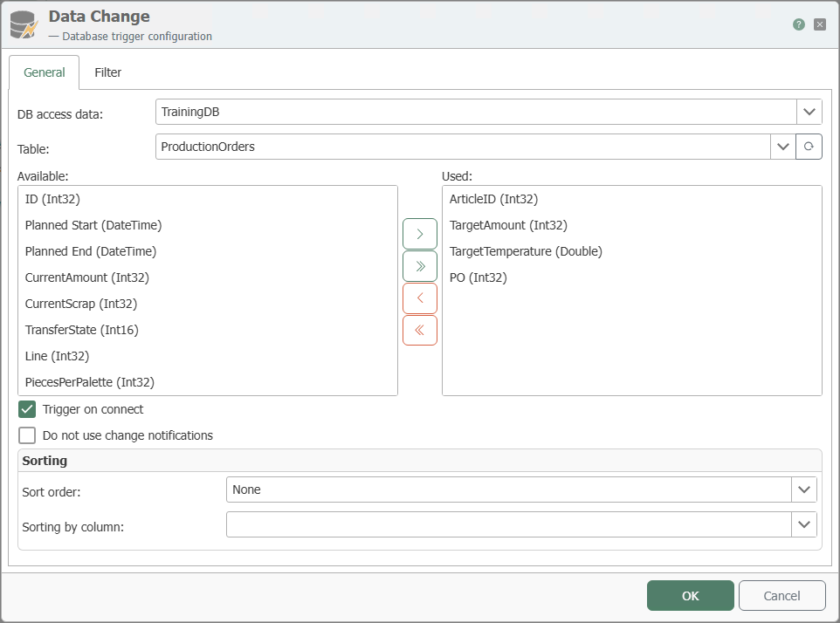Refresh the table list
Viewport: 840px width, 623px height.
[x=809, y=147]
